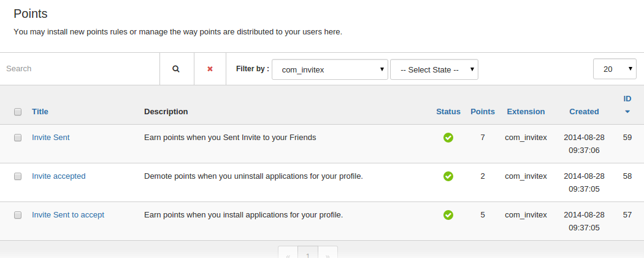The width and height of the screenshot is (644, 258).
Task: Toggle status icon for Invite Sent
Action: click(x=448, y=138)
